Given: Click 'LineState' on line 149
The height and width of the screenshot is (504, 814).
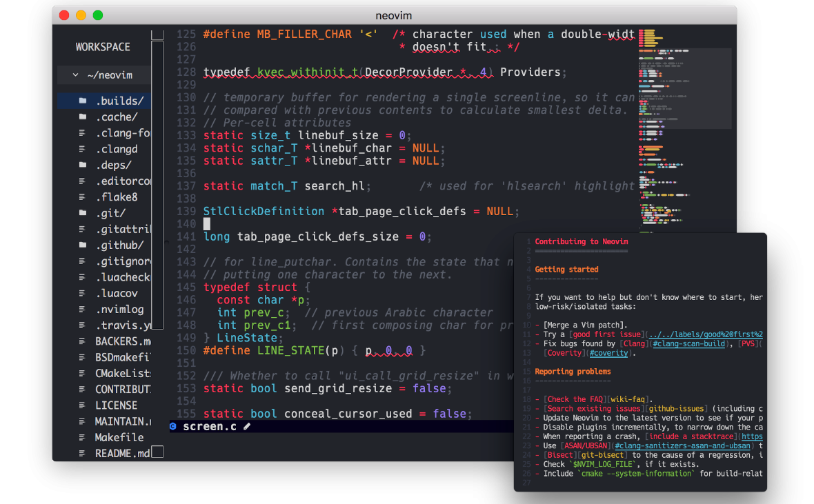Looking at the screenshot, I should [247, 338].
